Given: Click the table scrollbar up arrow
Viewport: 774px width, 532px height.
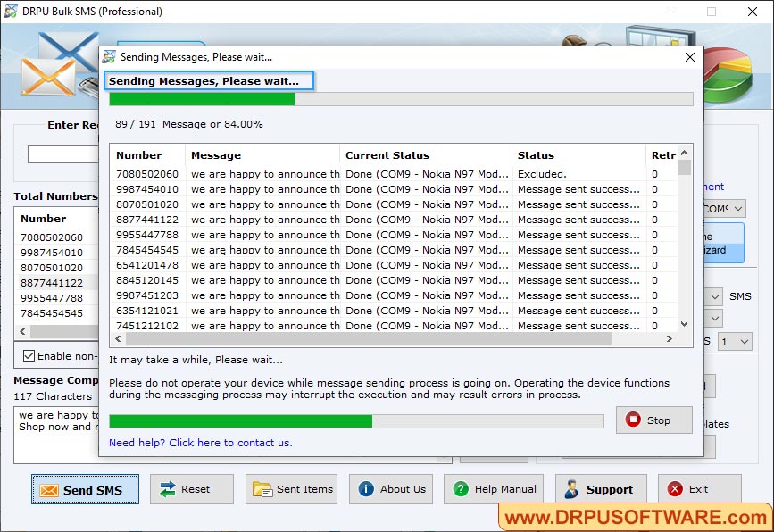Looking at the screenshot, I should coord(684,153).
